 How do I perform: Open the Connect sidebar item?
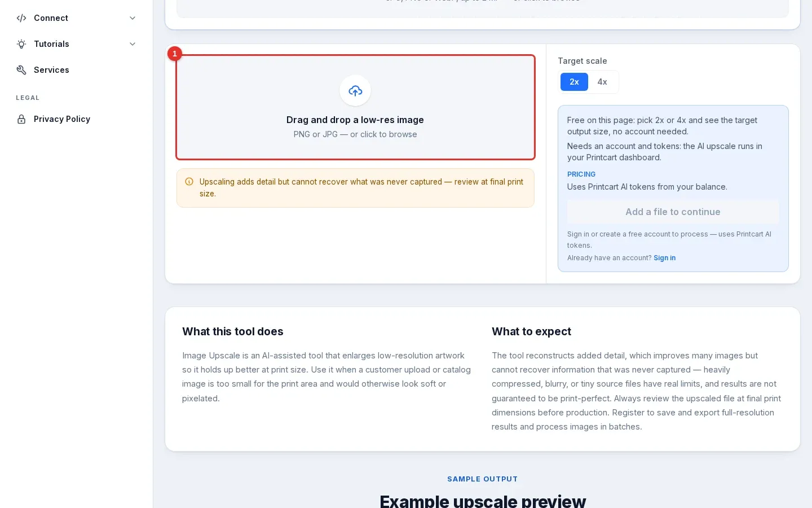pos(77,18)
